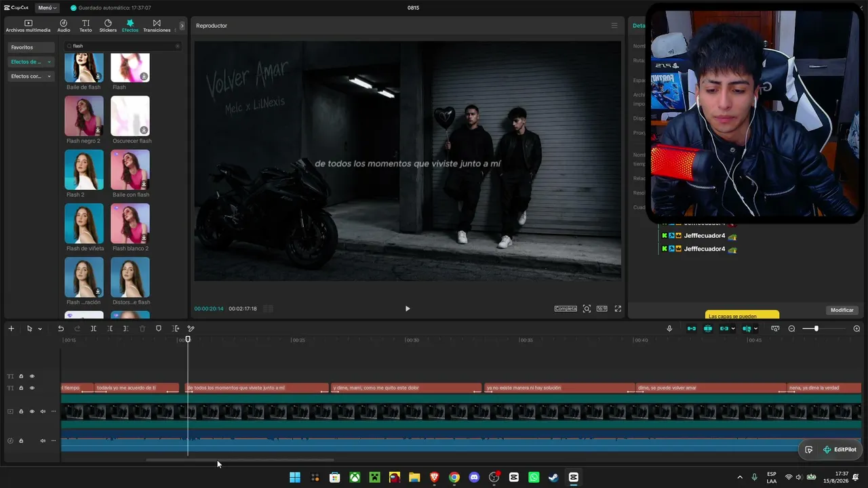Toggle the preview axis split
The image size is (868, 488).
[x=747, y=329]
